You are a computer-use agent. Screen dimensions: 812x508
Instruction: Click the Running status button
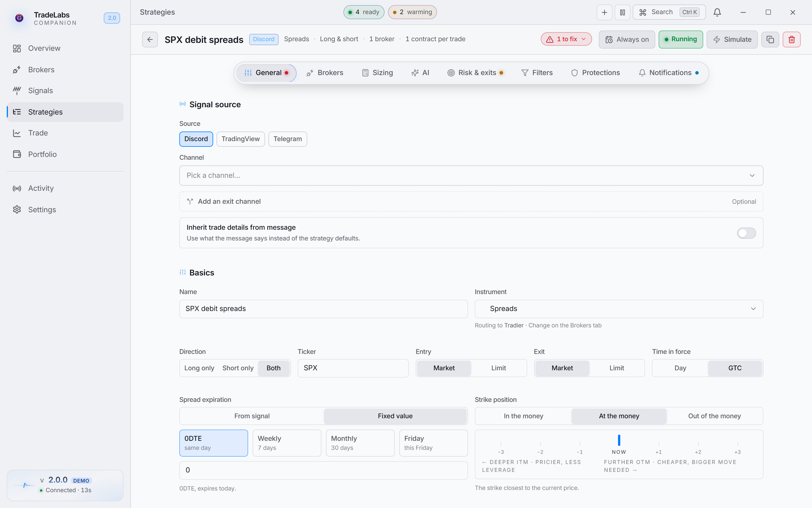[680, 40]
